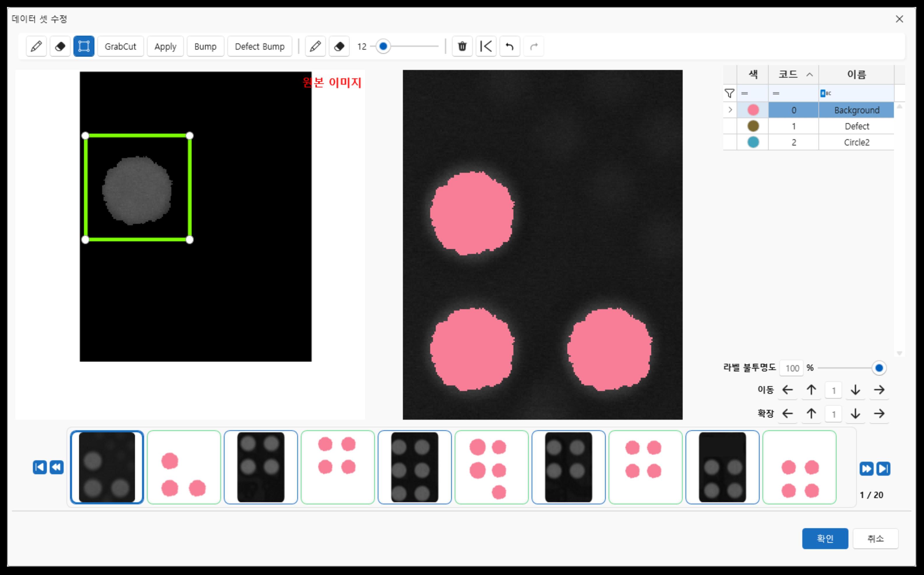The width and height of the screenshot is (924, 575).
Task: Expand the Background row chevron
Action: (x=730, y=110)
